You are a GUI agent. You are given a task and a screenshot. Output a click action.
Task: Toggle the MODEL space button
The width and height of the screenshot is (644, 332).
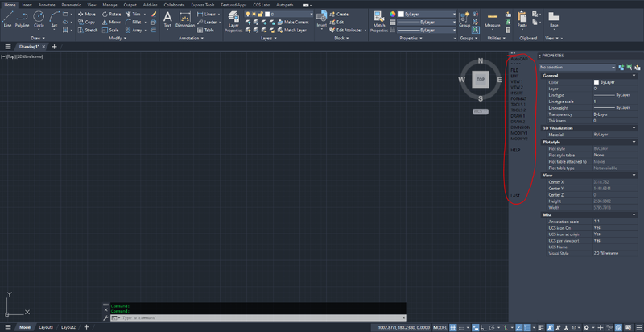point(440,327)
